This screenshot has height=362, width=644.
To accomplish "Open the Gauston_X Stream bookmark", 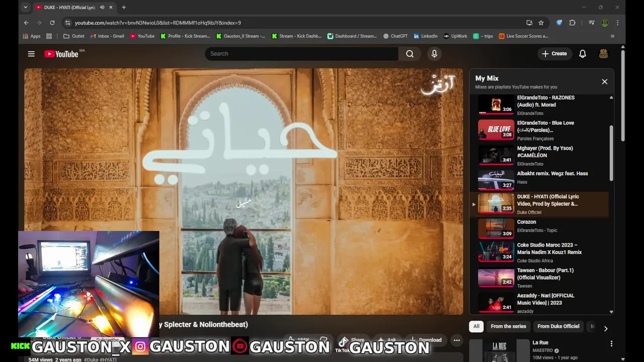I will click(240, 36).
